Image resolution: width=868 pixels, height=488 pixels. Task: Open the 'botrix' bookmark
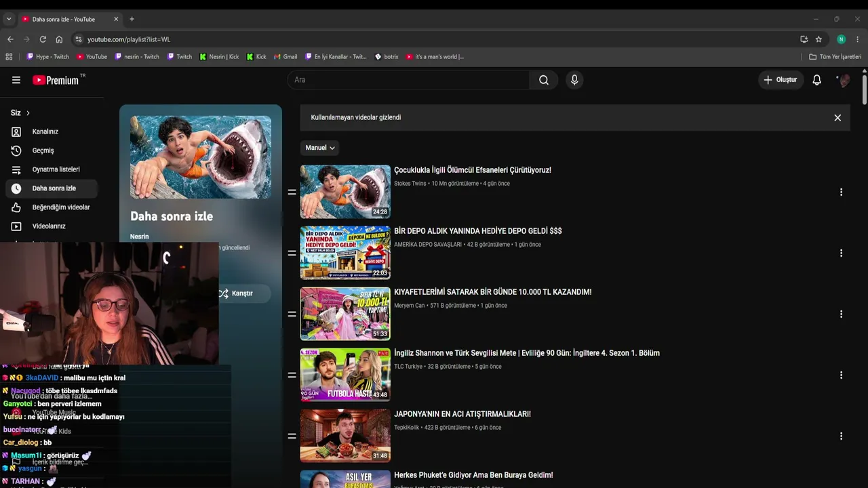pos(387,57)
